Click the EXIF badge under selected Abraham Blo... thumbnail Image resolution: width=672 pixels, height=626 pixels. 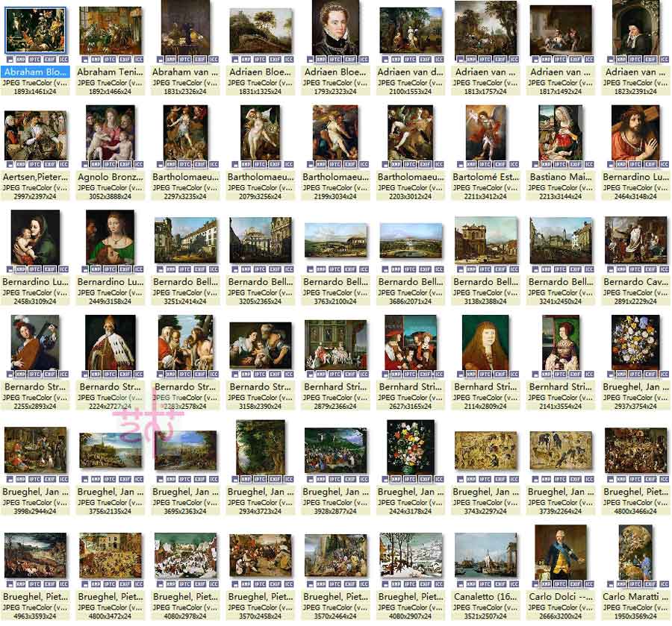(50, 60)
